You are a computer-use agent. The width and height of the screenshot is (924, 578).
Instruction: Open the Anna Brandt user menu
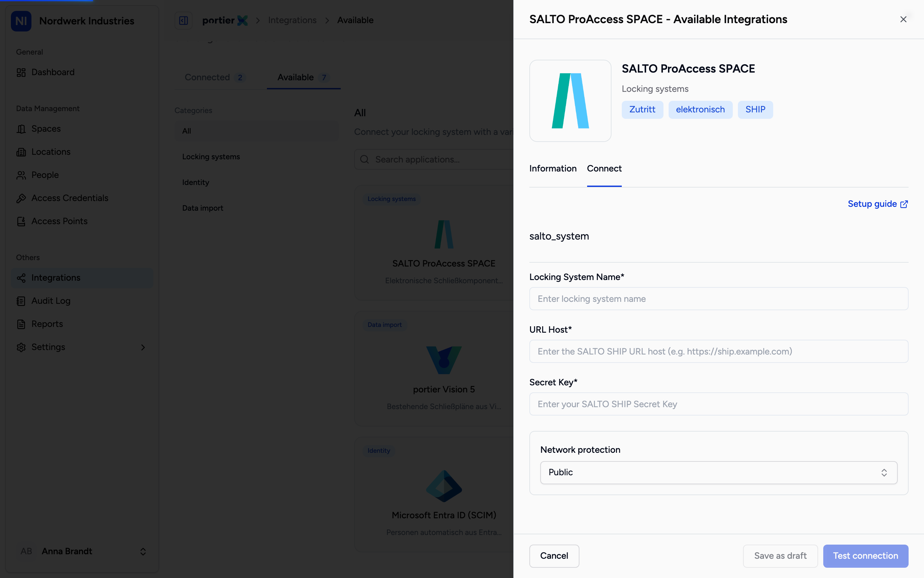click(x=82, y=551)
